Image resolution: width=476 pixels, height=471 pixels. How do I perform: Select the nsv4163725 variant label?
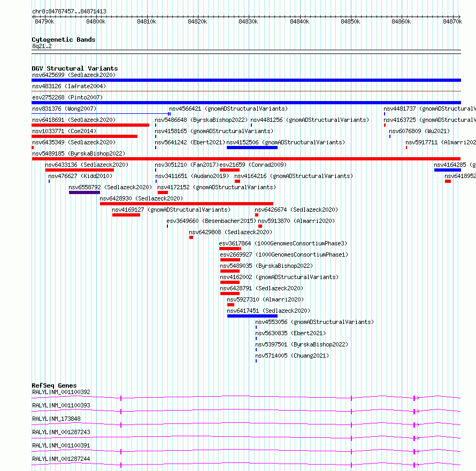coord(429,120)
